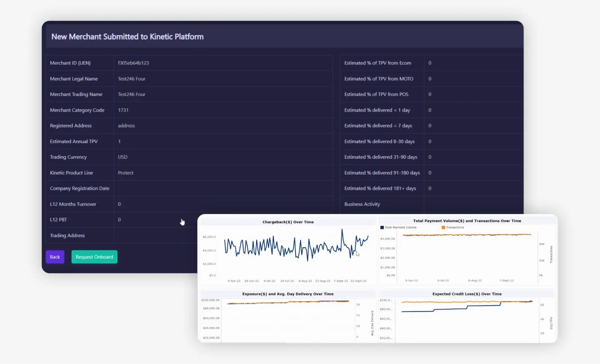Click Total Payment Volume and Transactions chart title
The height and width of the screenshot is (364, 600).
pyautogui.click(x=467, y=221)
